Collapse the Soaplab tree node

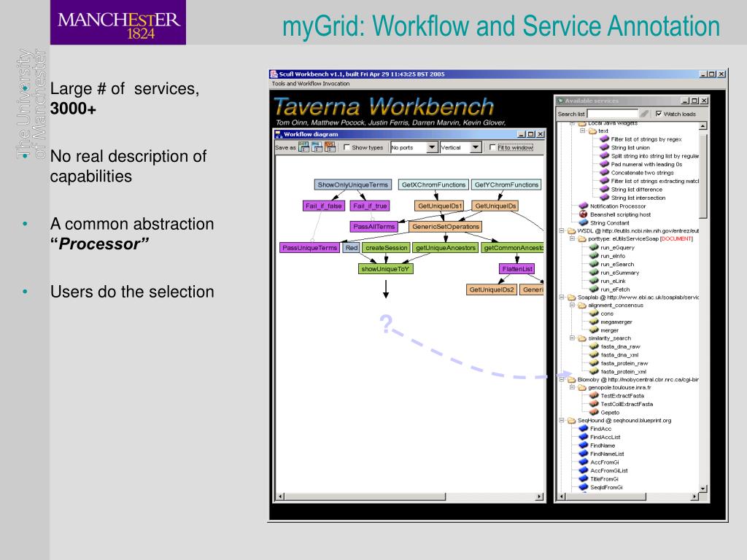click(x=562, y=297)
